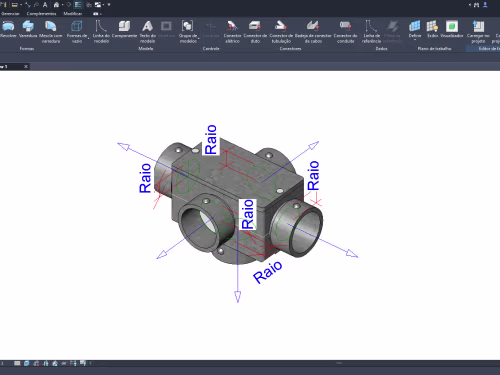Open the Definir work plane dropdown

(x=415, y=39)
